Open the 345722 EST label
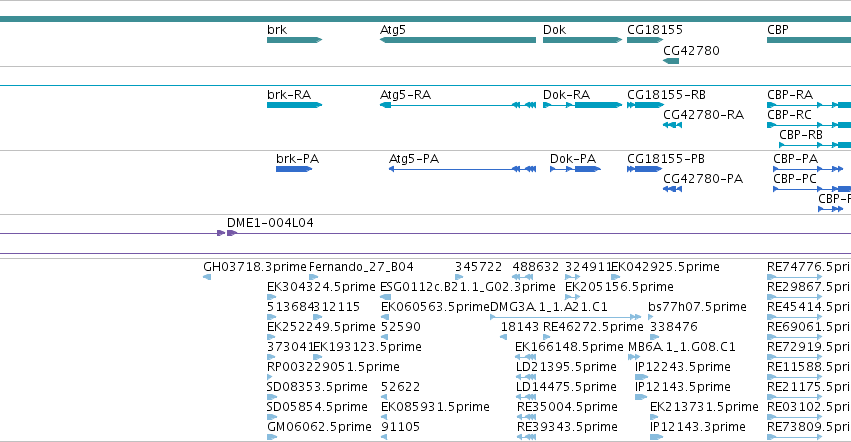 [478, 267]
